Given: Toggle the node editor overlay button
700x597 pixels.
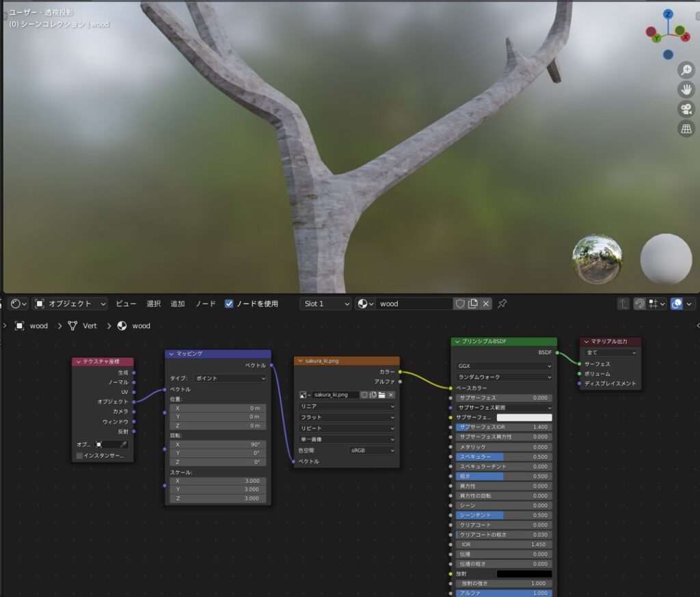Looking at the screenshot, I should pyautogui.click(x=677, y=304).
